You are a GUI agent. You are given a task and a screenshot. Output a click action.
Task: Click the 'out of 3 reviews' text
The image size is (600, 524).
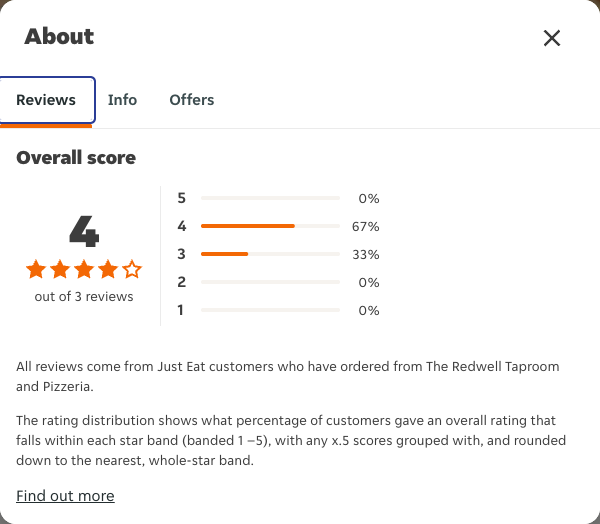point(84,297)
